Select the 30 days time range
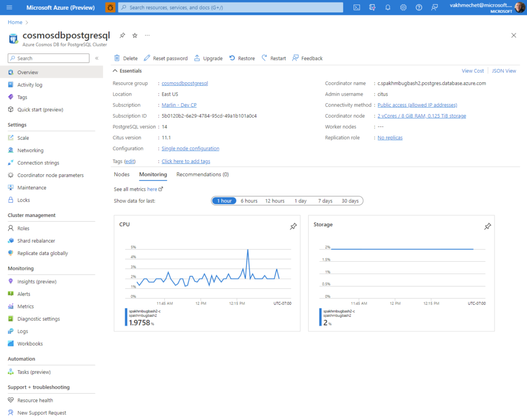The image size is (527, 420). [x=350, y=201]
